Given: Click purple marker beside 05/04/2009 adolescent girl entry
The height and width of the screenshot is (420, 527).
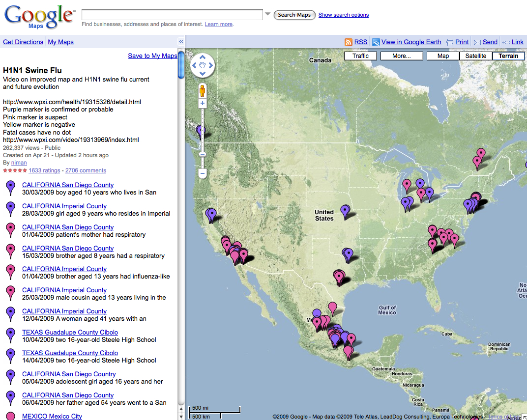Looking at the screenshot, I should pos(11,377).
